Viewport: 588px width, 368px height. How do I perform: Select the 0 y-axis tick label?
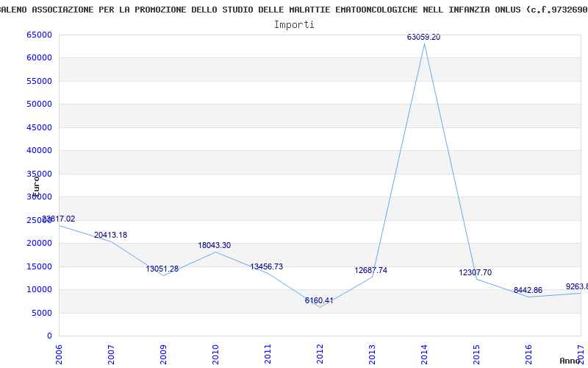49,336
